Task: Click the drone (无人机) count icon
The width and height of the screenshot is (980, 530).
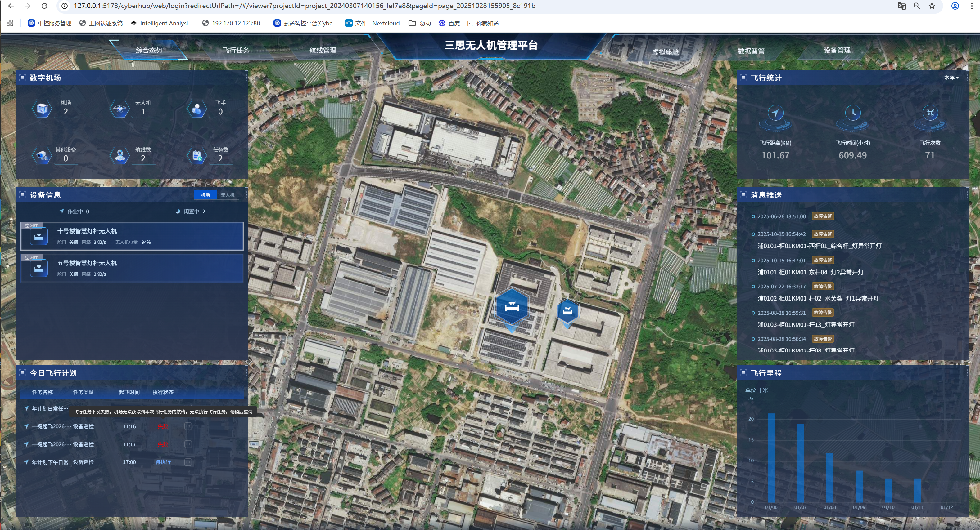Action: coord(120,109)
